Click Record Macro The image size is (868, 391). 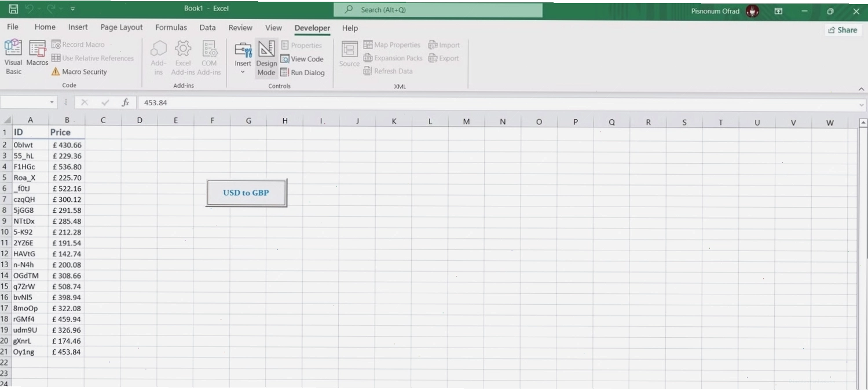coord(78,45)
